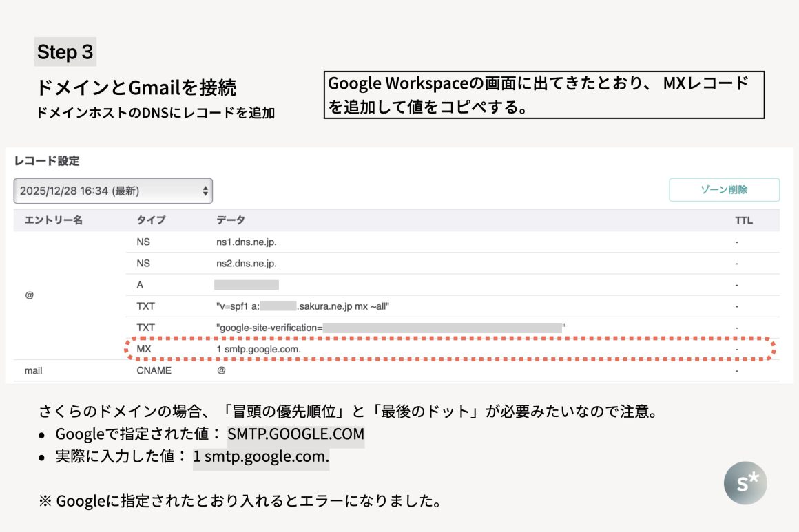Image resolution: width=799 pixels, height=532 pixels.
Task: Click the mail entry name
Action: (x=34, y=370)
